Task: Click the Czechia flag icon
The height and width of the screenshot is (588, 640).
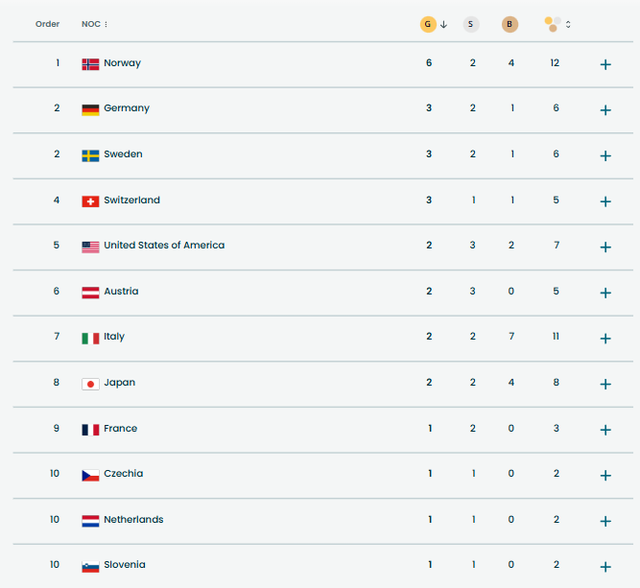Action: point(90,474)
